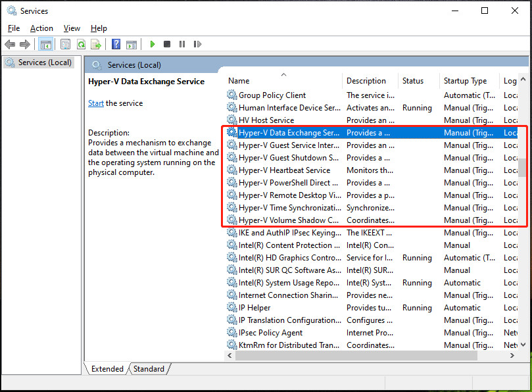Click the Services gear icon in title bar
532x392 pixels.
[x=12, y=11]
